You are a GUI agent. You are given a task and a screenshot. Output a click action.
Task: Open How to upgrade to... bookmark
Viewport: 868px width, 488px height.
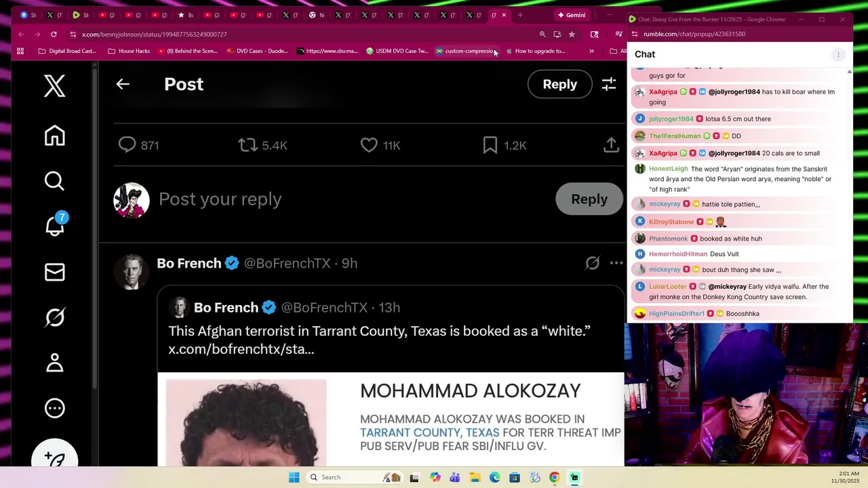(535, 51)
